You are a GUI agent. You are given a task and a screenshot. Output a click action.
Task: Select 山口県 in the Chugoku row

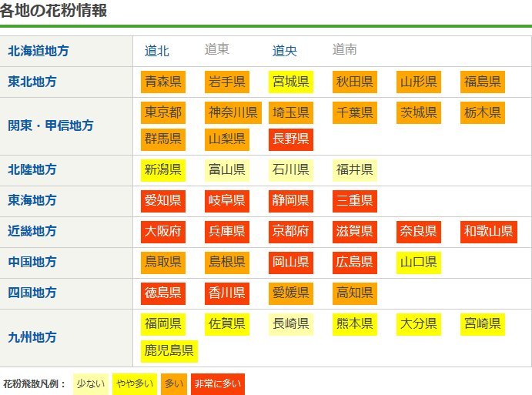coord(419,262)
